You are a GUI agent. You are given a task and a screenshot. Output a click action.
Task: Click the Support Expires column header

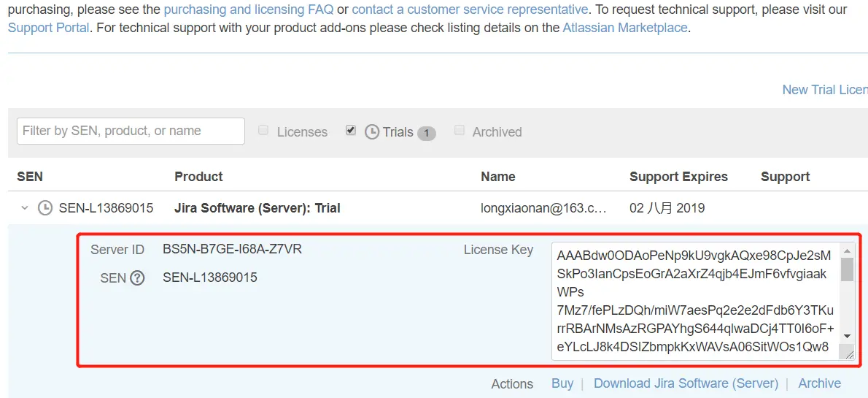click(x=678, y=177)
